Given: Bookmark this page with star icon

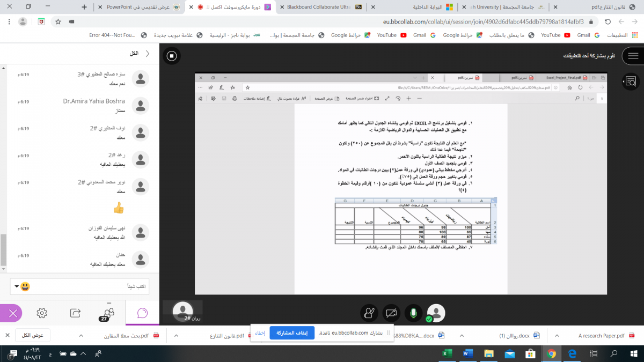Looking at the screenshot, I should (x=58, y=21).
